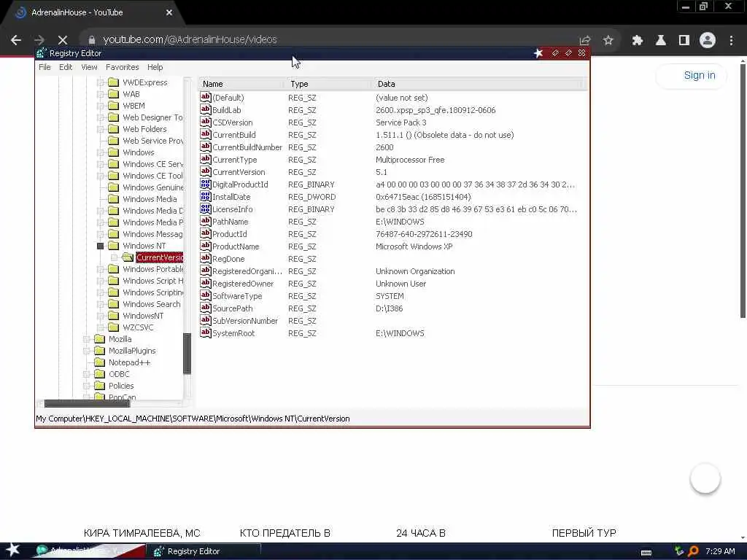747x560 pixels.
Task: Close the AdrenalinHouse YouTube tab
Action: (x=169, y=12)
